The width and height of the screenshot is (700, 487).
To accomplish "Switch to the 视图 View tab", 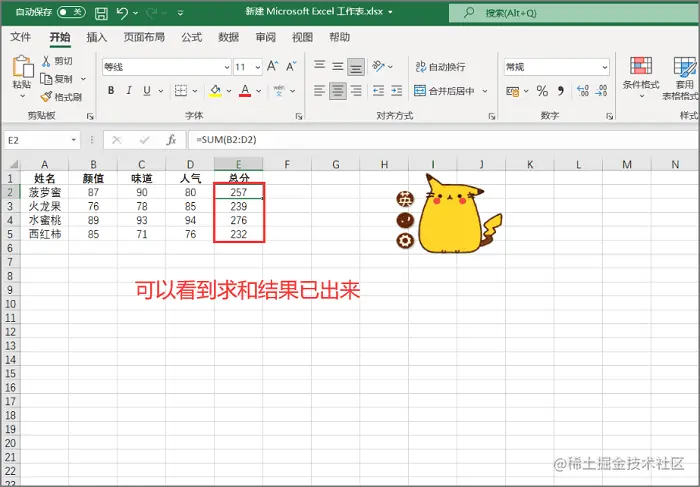I will point(302,37).
